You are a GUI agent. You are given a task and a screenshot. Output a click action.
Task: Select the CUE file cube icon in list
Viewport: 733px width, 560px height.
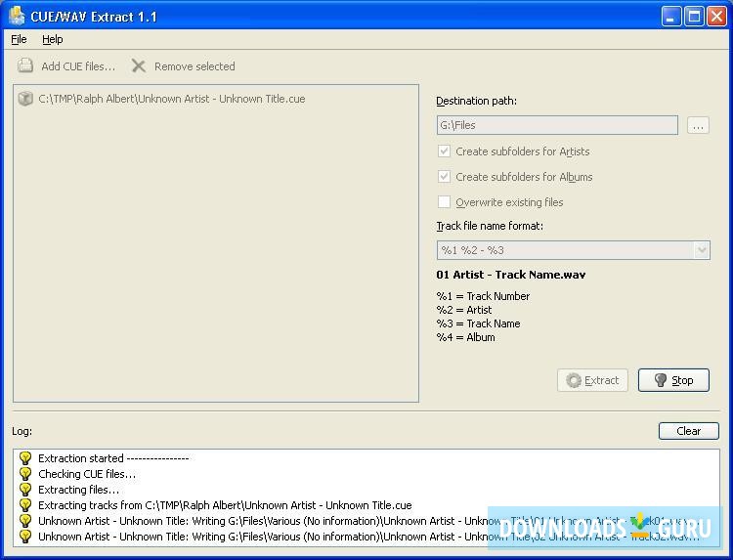25,99
